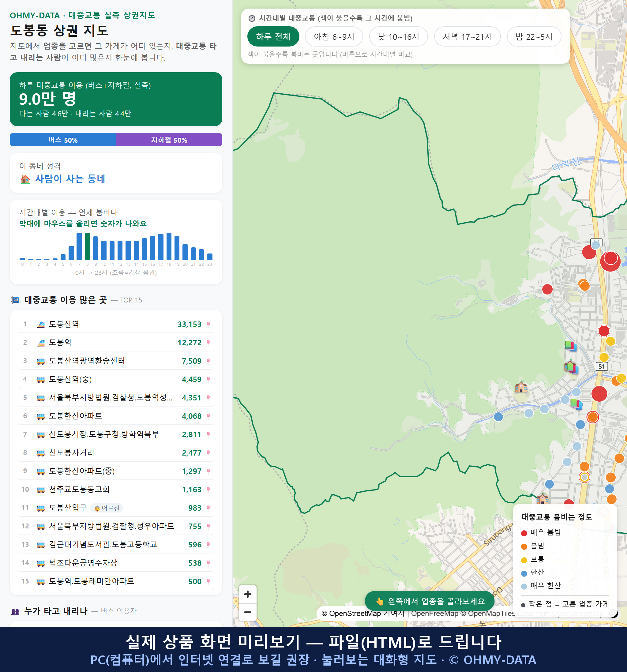Open the OpenFreeMap attribution link
The image size is (627, 672).
(x=435, y=614)
